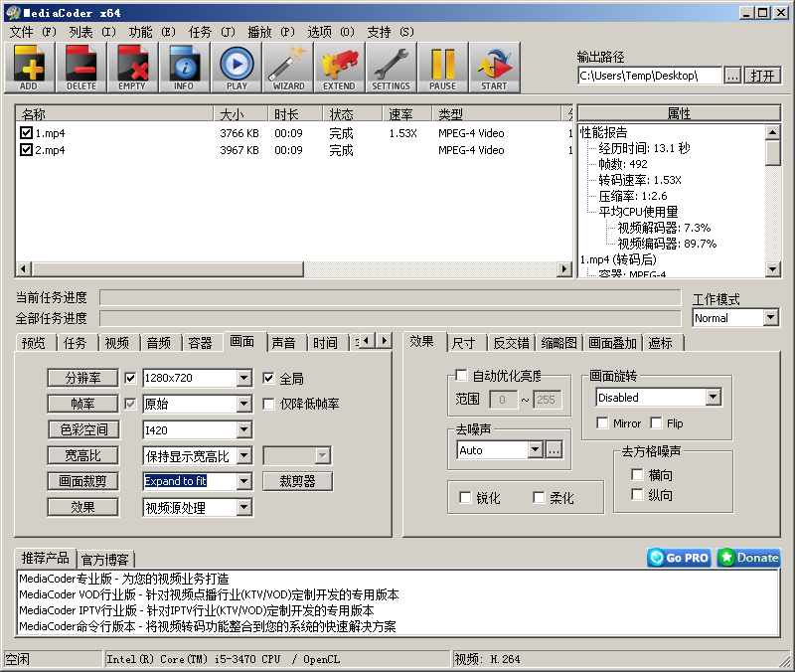Uncheck the 2.mp4 file checkbox
Screen dimensions: 795x672
(26, 150)
